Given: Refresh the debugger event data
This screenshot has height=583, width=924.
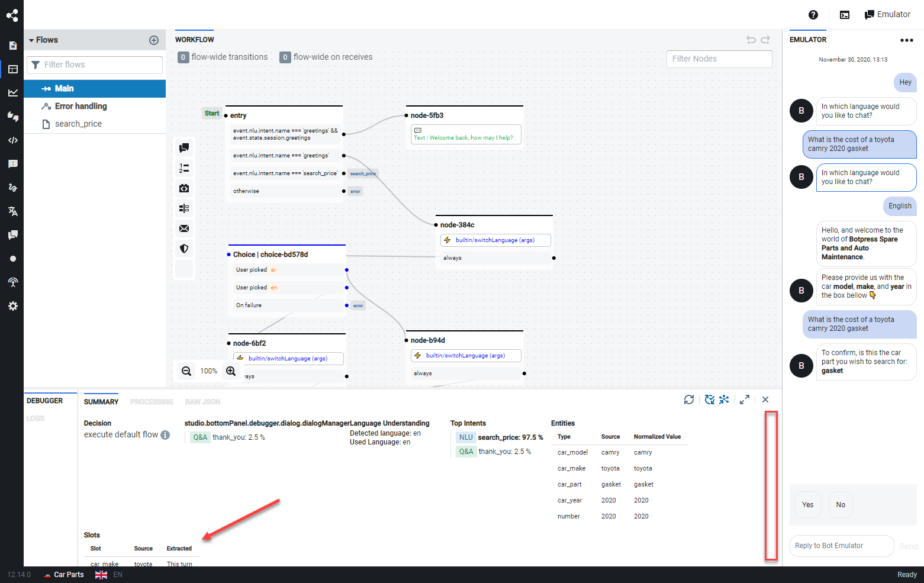Looking at the screenshot, I should click(689, 400).
